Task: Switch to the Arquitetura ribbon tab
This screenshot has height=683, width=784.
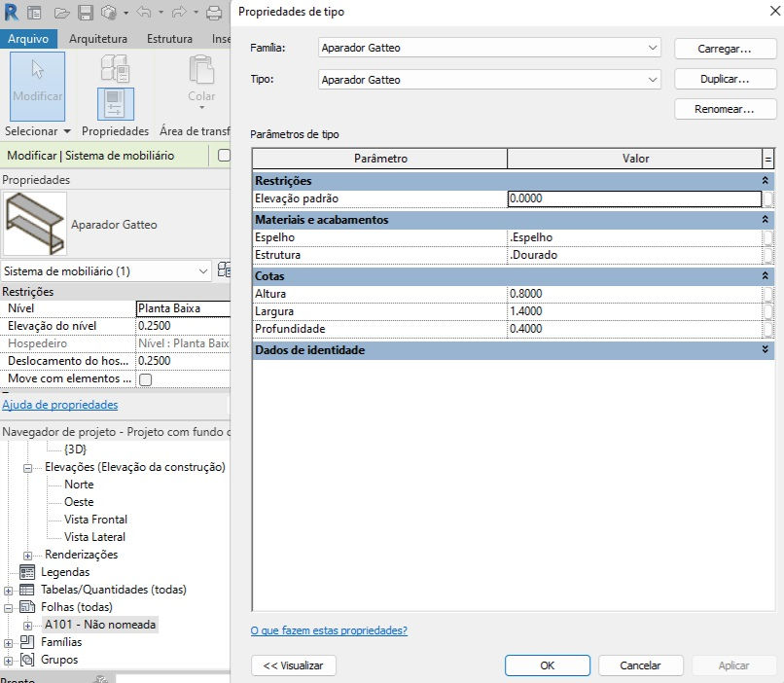Action: tap(98, 39)
